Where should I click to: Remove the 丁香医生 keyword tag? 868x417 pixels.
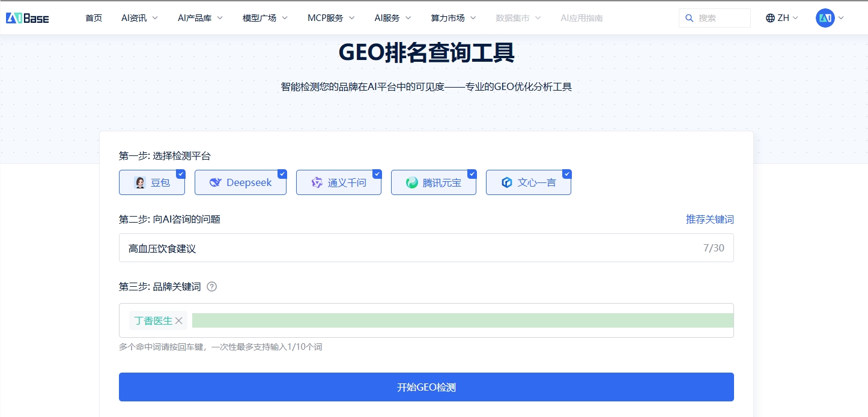[x=178, y=321]
